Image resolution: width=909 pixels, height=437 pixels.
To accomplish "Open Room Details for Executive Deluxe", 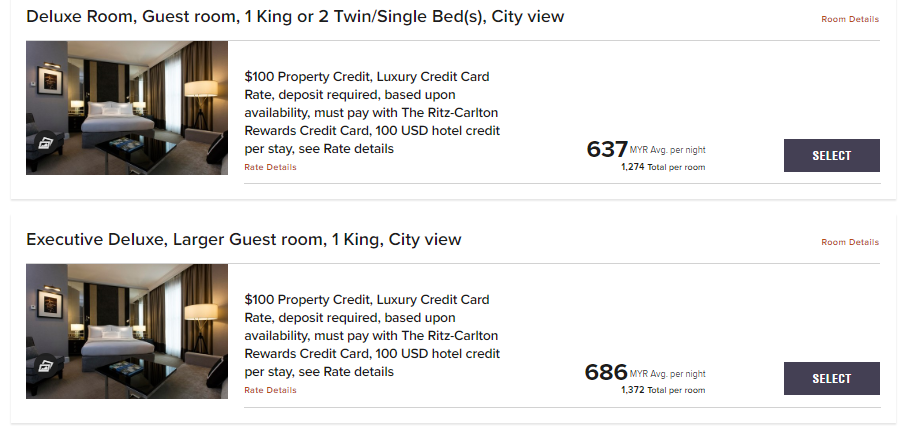I will [x=850, y=242].
